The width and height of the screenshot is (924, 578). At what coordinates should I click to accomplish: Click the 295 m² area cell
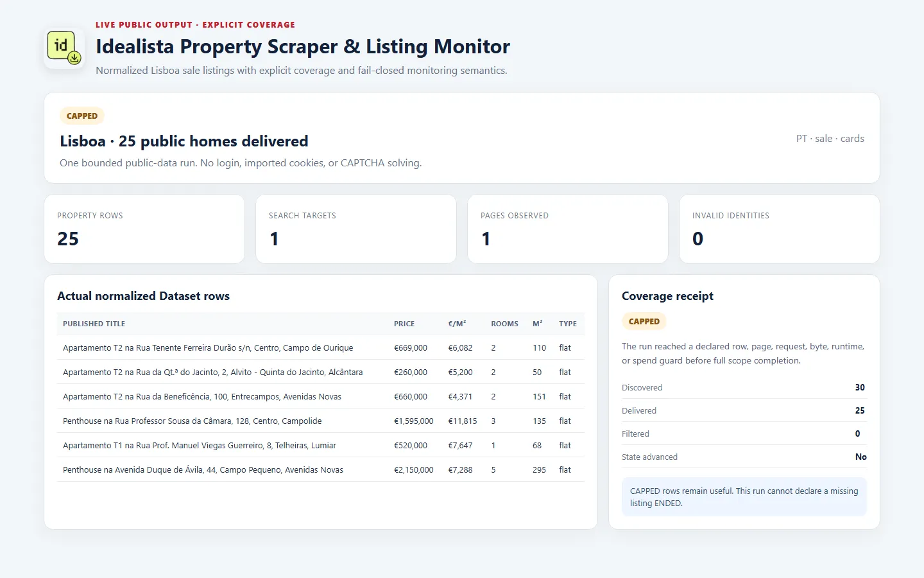[539, 470]
